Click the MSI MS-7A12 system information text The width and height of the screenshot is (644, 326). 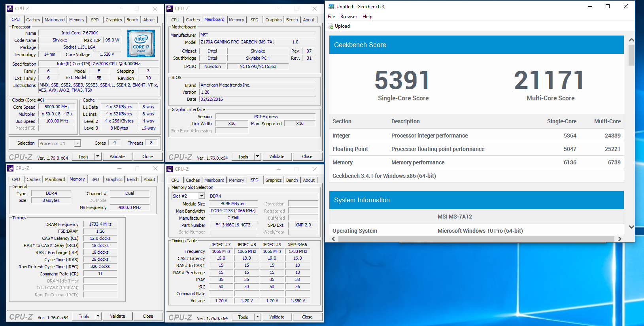click(x=455, y=217)
